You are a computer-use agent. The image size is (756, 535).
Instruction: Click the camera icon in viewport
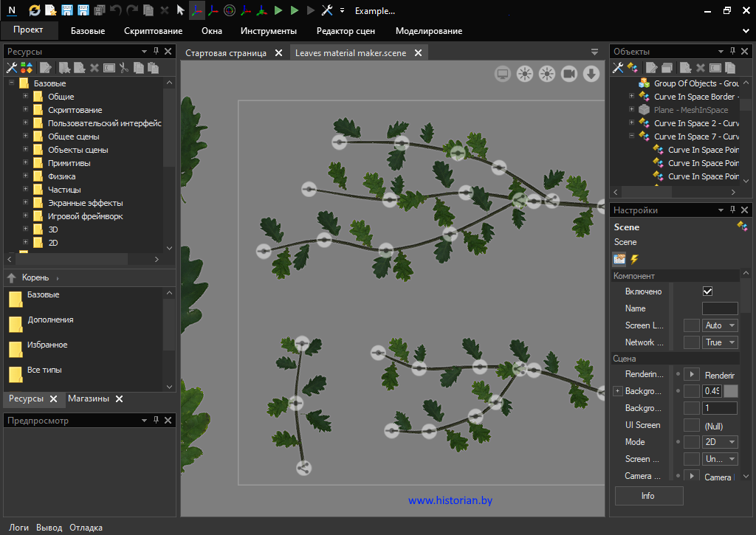568,74
